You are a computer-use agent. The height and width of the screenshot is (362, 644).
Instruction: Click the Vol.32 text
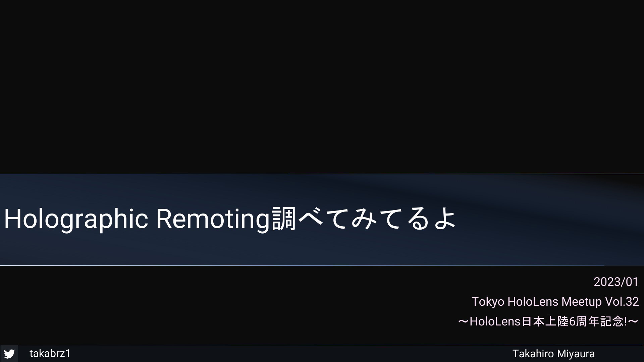pos(622,302)
